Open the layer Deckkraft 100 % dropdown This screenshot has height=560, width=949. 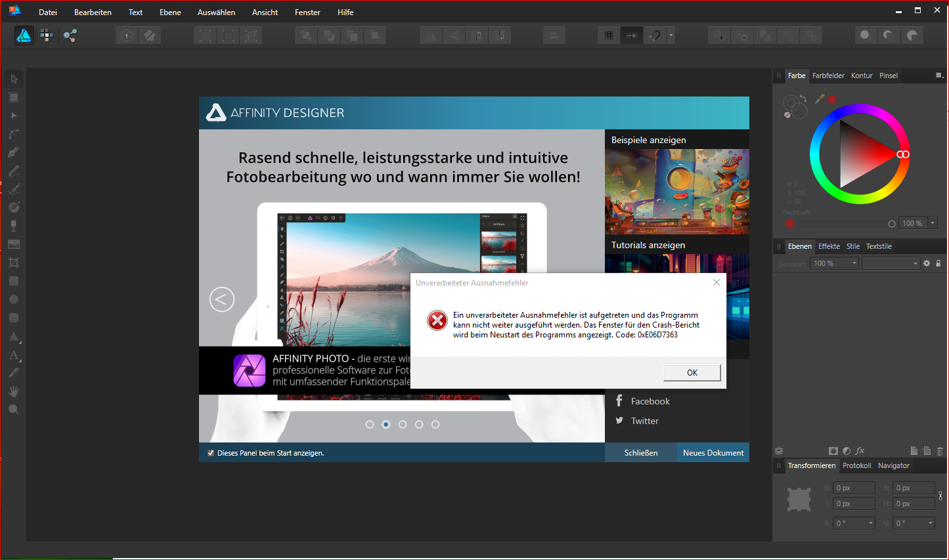coord(854,263)
